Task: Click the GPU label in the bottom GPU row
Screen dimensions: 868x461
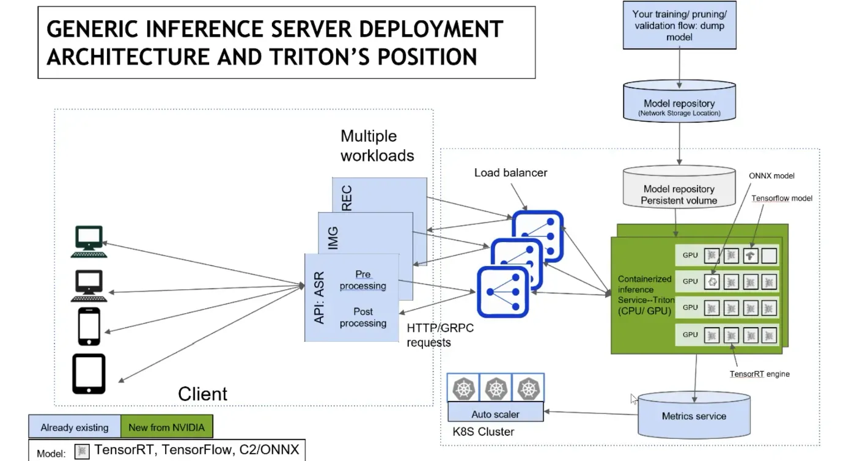Action: 690,334
